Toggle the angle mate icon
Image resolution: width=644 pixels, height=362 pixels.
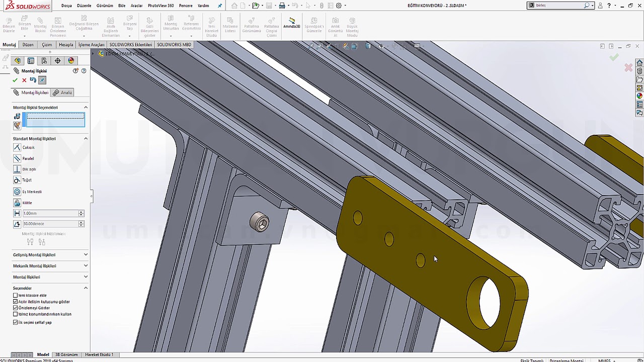(x=17, y=224)
